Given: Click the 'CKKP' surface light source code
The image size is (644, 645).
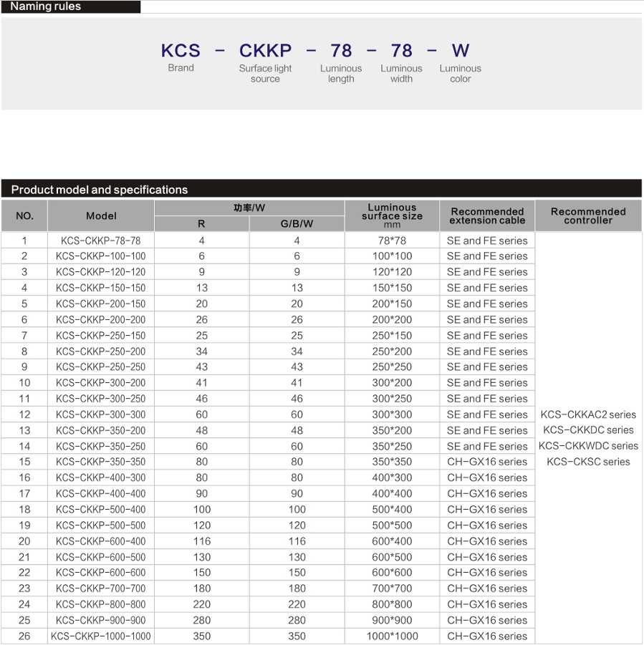Looking at the screenshot, I should 266,51.
